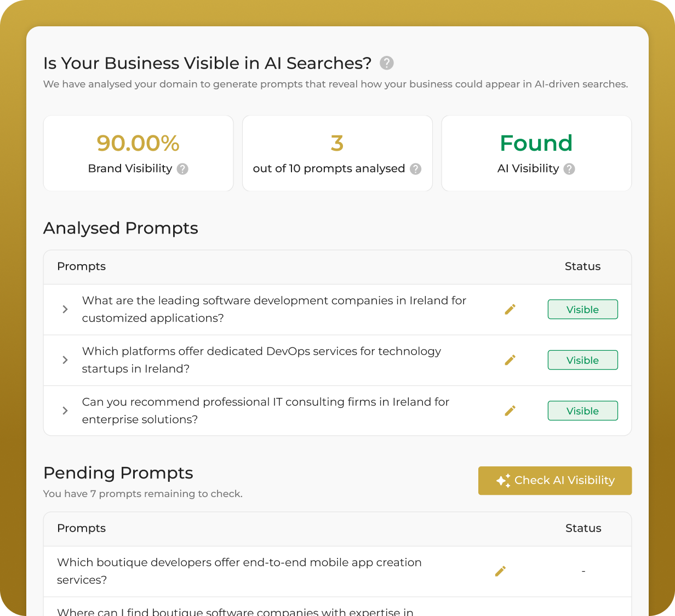Click the Visible status on the first prompt
The width and height of the screenshot is (675, 616).
pos(582,309)
